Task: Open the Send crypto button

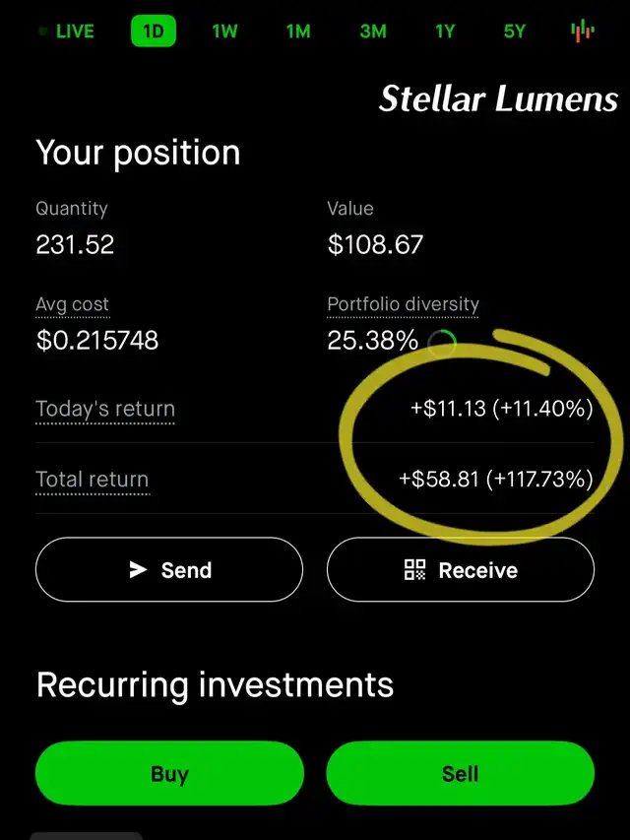Action: (x=169, y=569)
